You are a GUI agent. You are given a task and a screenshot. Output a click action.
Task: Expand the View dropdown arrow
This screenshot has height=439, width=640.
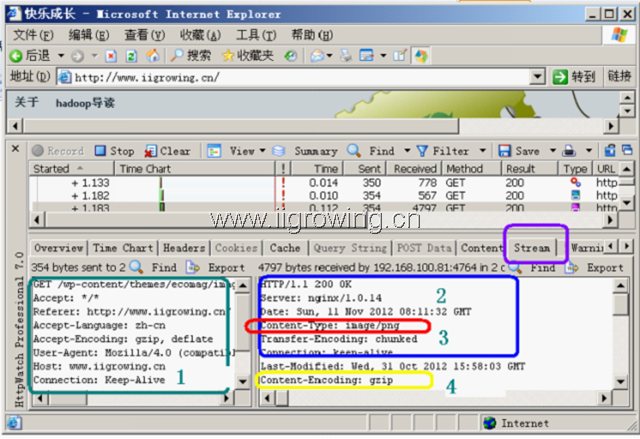click(x=263, y=151)
